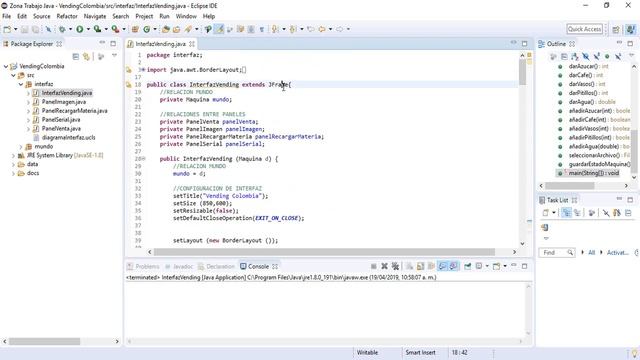Open the File menu
The width and height of the screenshot is (640, 360).
[x=7, y=16]
